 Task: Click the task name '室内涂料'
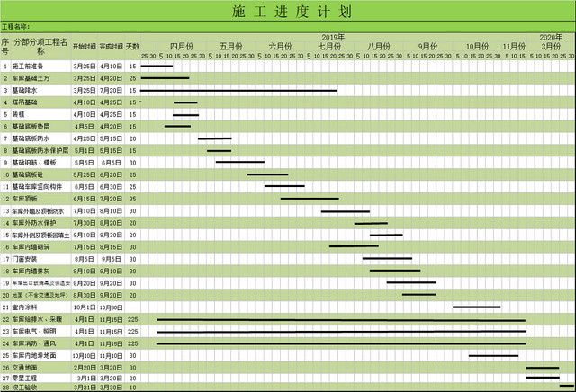point(24,307)
